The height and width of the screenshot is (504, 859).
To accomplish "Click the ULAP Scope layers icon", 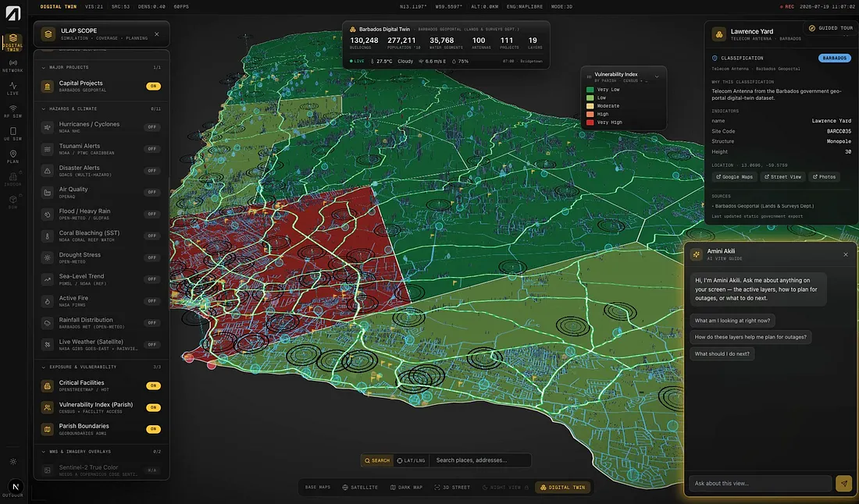I will coord(48,34).
